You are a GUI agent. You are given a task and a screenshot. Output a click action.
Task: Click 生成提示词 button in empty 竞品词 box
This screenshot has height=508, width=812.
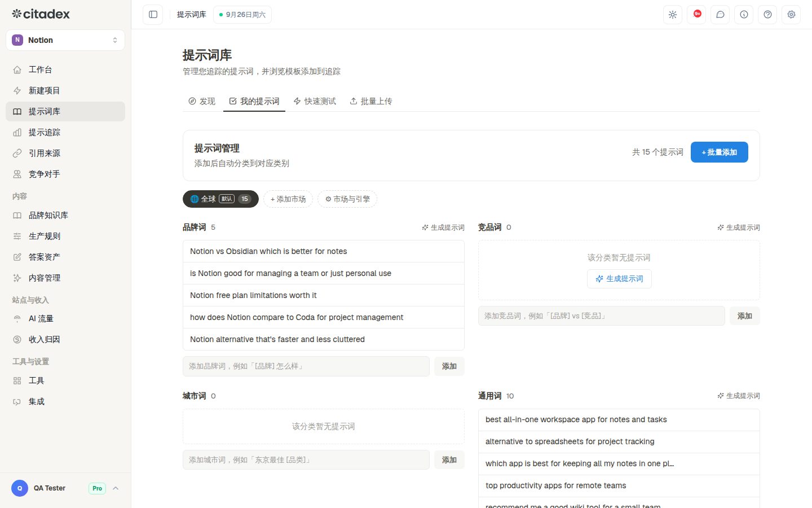[x=619, y=279]
